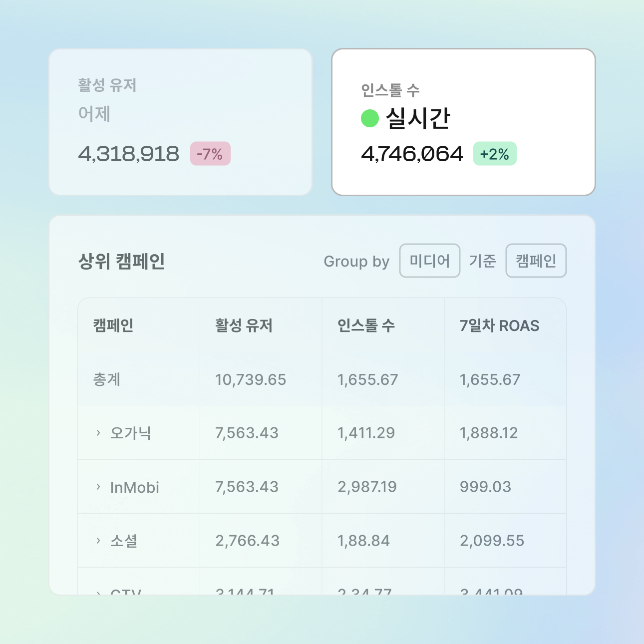Click the 총계 totals row label
The width and height of the screenshot is (644, 644).
(x=107, y=379)
